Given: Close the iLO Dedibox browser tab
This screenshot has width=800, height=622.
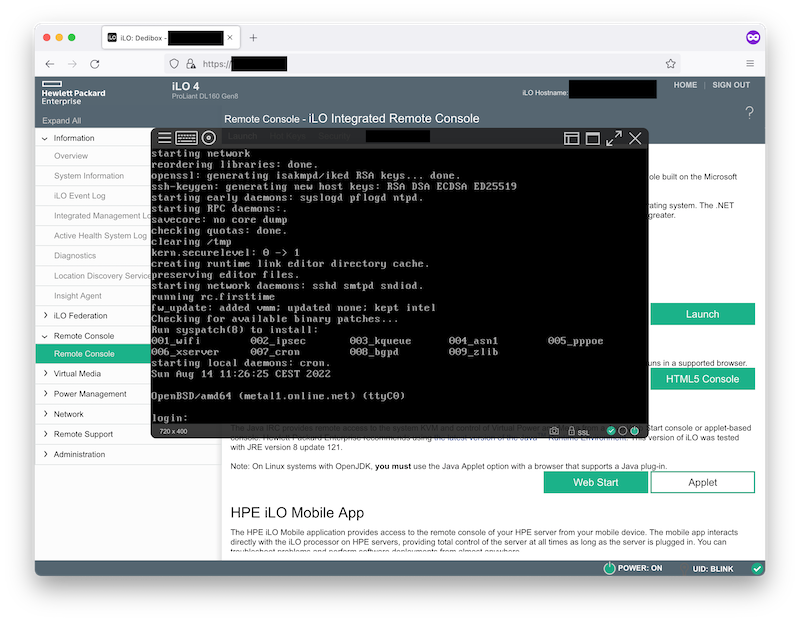Looking at the screenshot, I should pos(230,38).
